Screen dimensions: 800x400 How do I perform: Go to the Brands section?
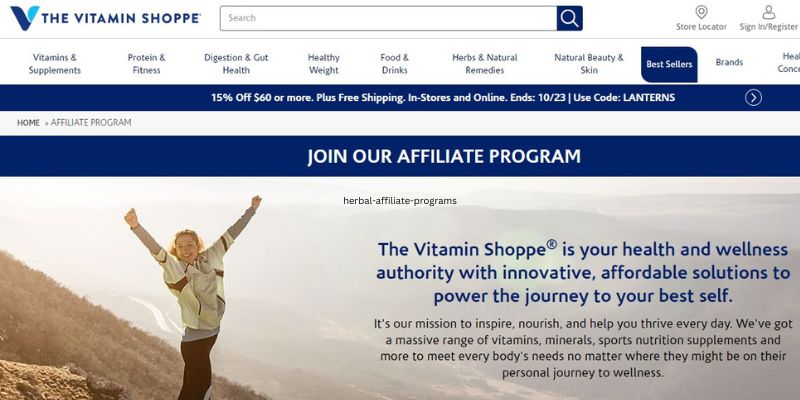[x=729, y=62]
